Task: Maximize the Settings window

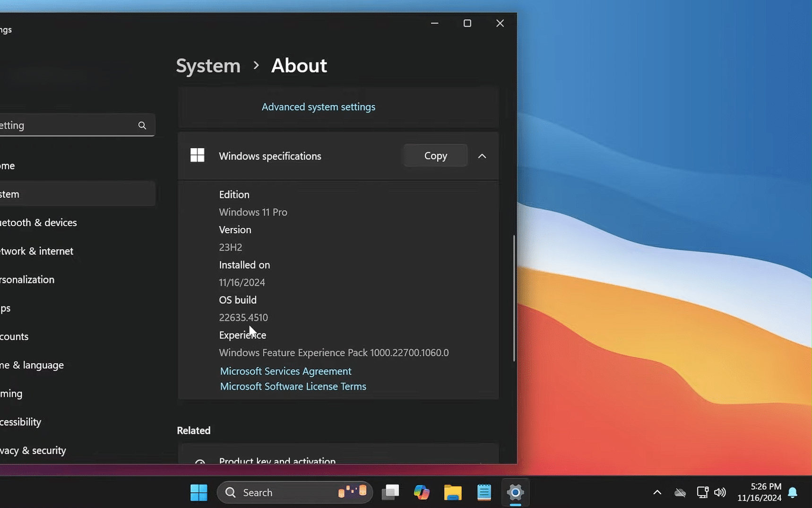Action: point(467,23)
